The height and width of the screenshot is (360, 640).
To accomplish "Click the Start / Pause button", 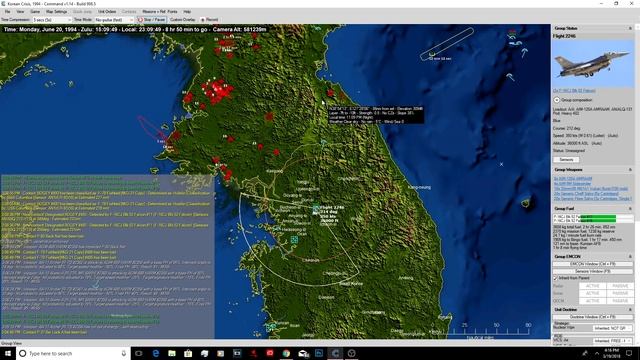I will coord(152,20).
